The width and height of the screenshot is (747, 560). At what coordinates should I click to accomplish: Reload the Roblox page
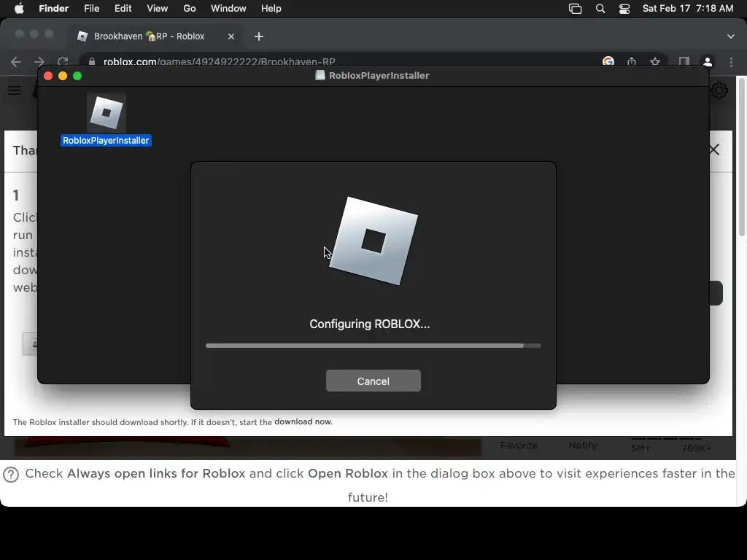[63, 61]
